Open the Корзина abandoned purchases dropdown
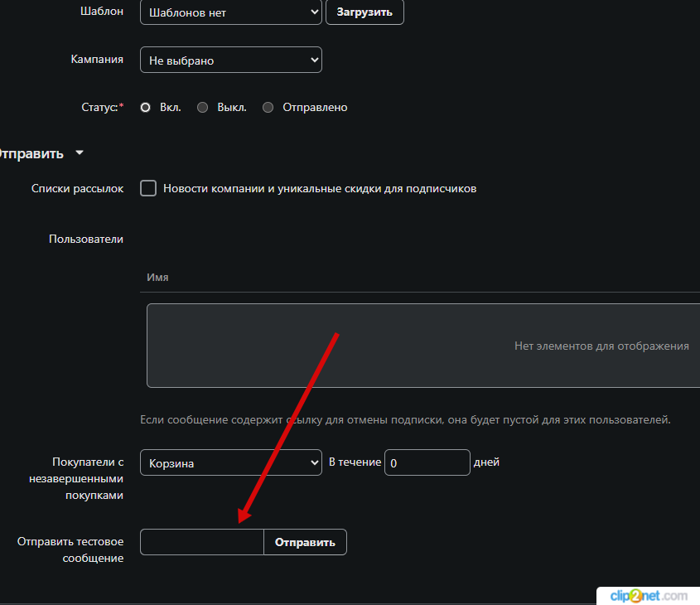Viewport: 700px width, 605px height. [x=230, y=463]
